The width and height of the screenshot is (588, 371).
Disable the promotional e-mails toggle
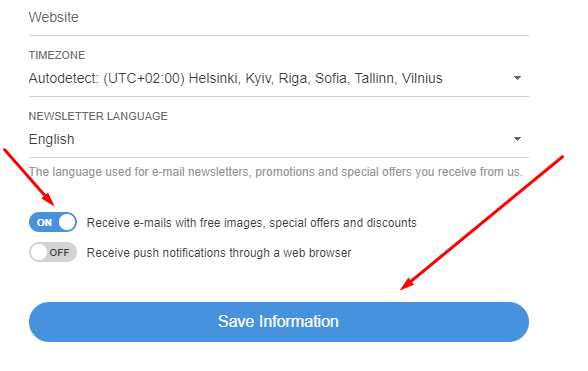[53, 222]
